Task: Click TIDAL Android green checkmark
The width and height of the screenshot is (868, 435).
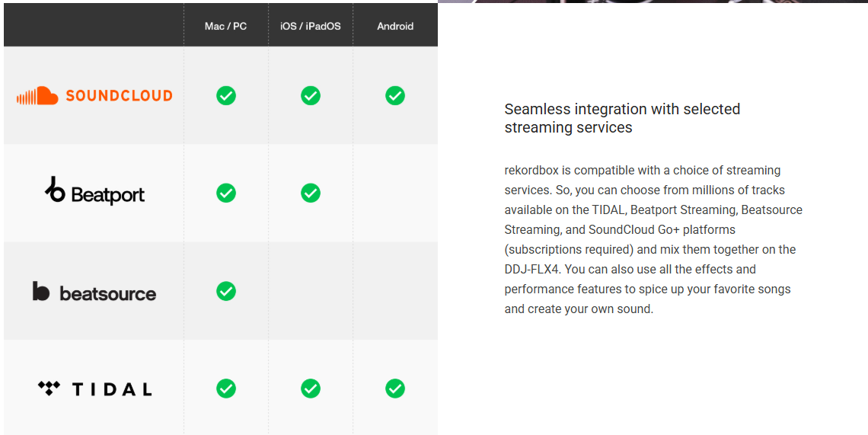Action: click(395, 389)
